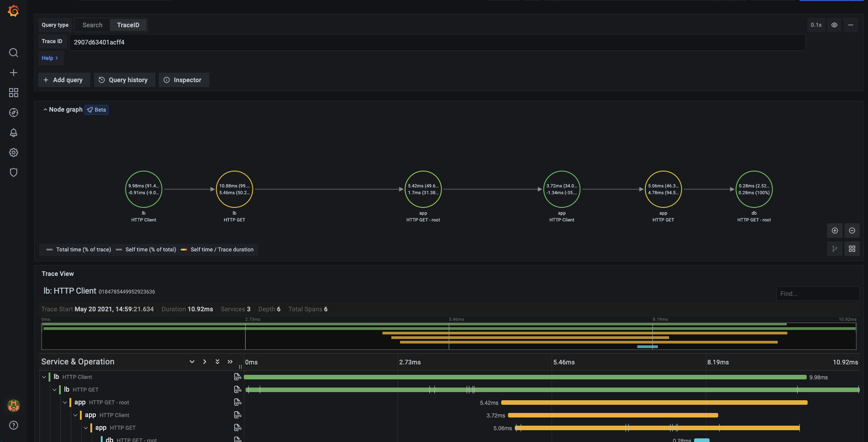
Task: Collapse the query editor with the minus icon
Action: point(851,25)
